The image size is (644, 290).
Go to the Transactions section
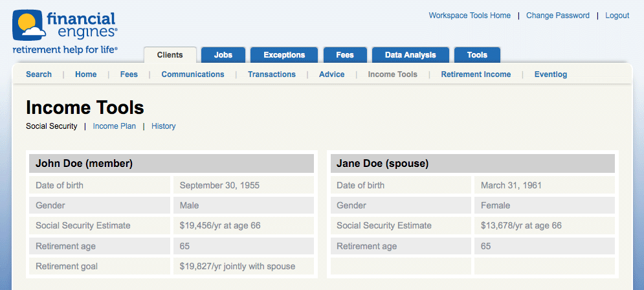point(271,74)
